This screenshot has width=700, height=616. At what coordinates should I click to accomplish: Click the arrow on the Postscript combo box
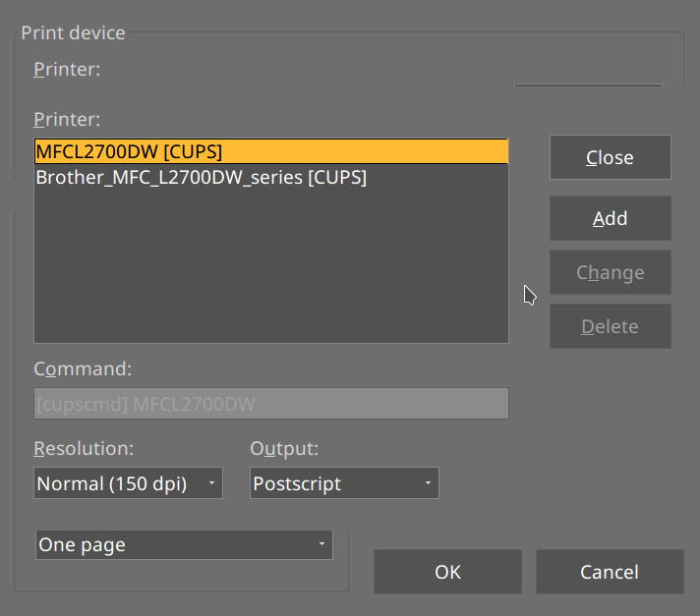tap(427, 483)
